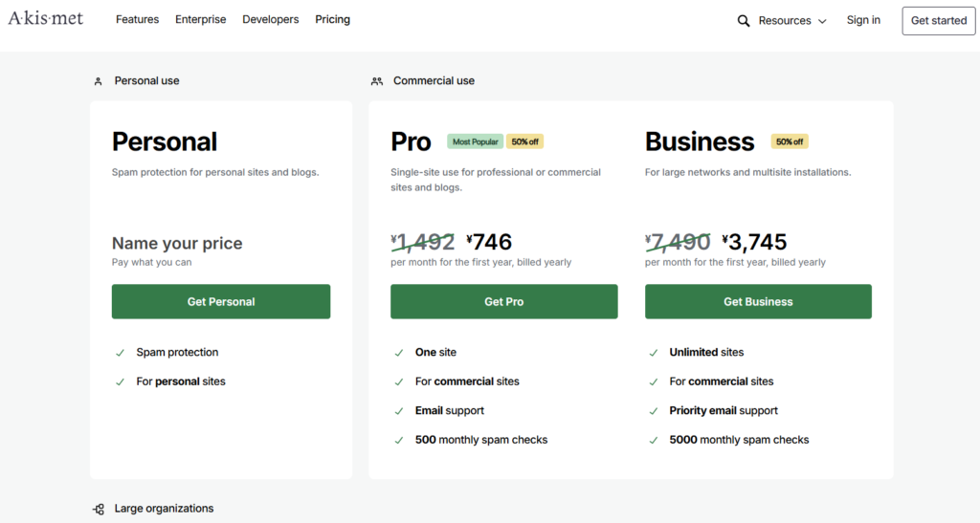Click the Large organizations hierarchy icon

click(x=99, y=509)
